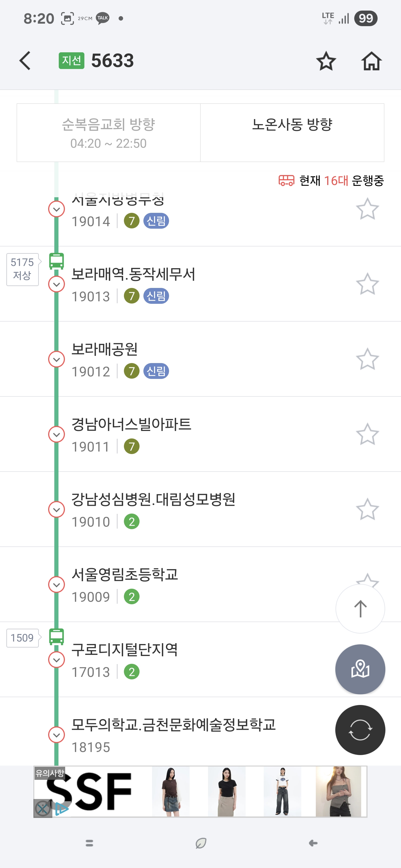Star the 강남성심병원.대림성모병원 stop
This screenshot has height=868, width=401.
pos(367,509)
